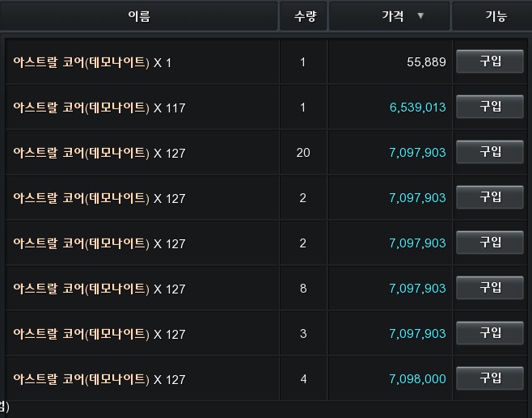This screenshot has width=532, height=418.
Task: Sort by 수량 column header
Action: pyautogui.click(x=303, y=16)
